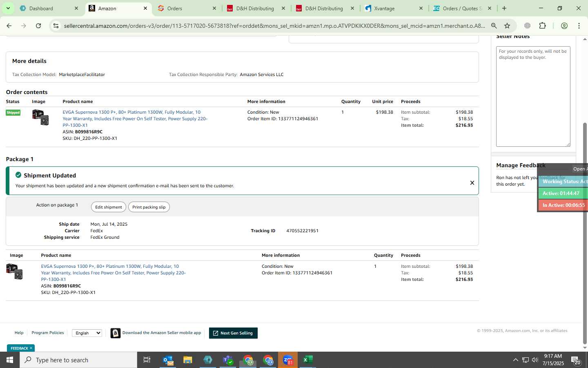Click the green Shipment Updated checkmark icon
The image size is (588, 368).
coord(18,175)
